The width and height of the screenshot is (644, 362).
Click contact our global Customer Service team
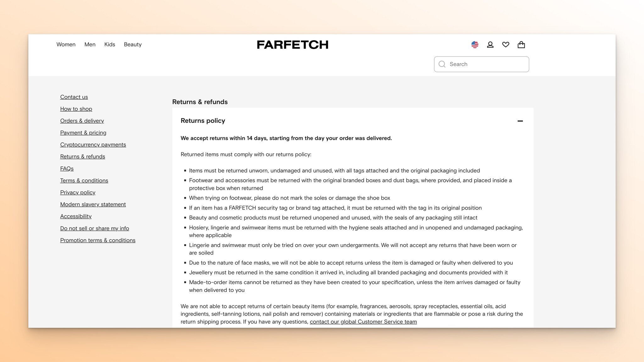coord(363,321)
